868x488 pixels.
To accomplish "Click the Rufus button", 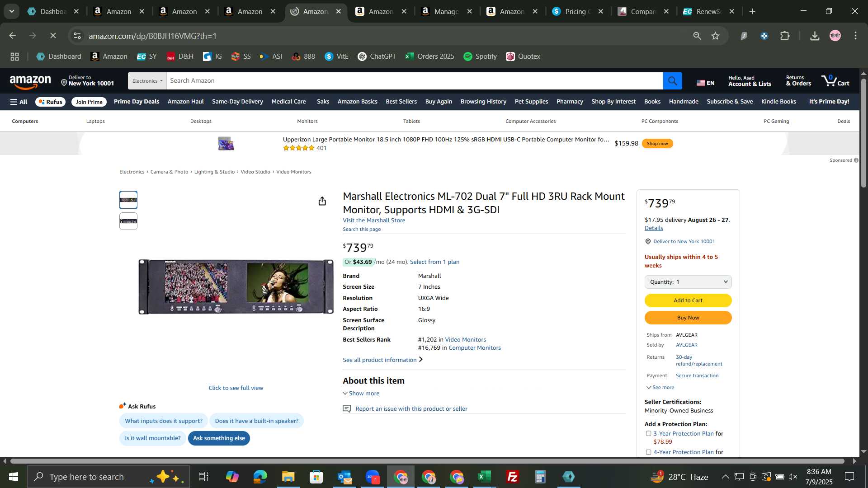I will (x=50, y=102).
